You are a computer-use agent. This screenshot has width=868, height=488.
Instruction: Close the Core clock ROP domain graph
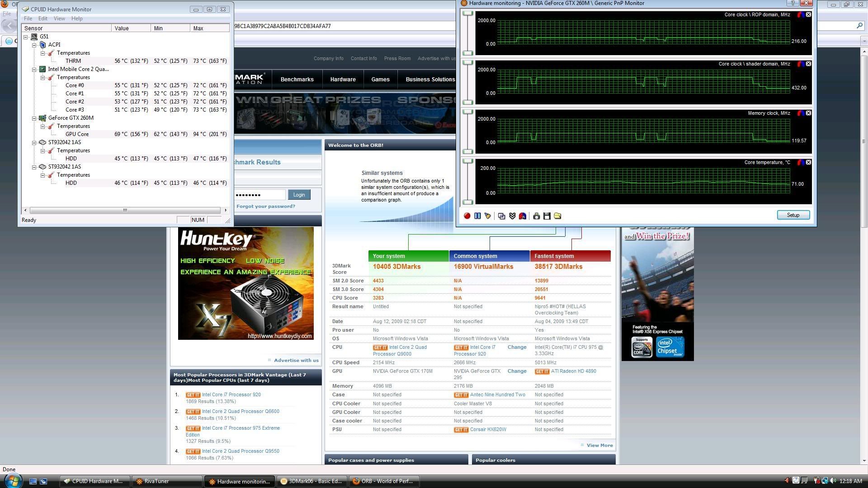(x=809, y=14)
